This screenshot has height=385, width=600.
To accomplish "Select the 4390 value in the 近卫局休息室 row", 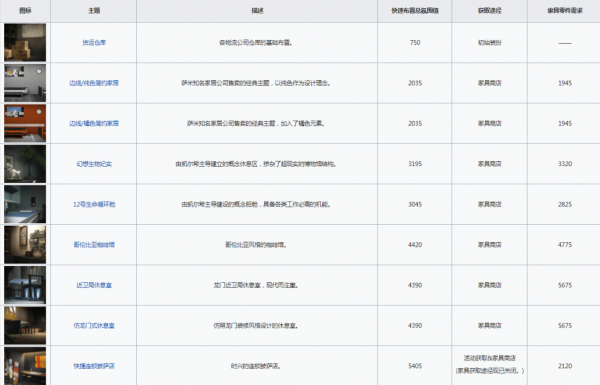I will pos(415,285).
